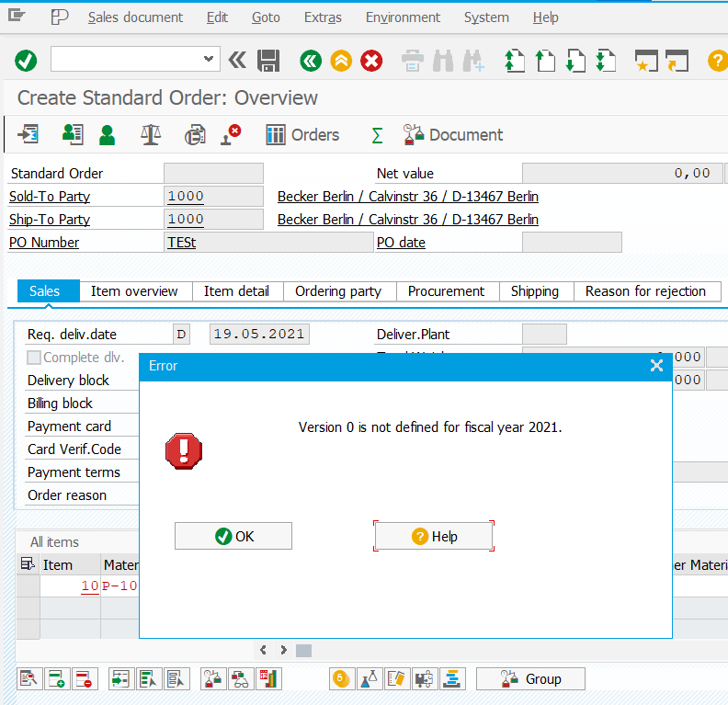Click the sigma Totals icon
This screenshot has height=705, width=728.
(x=377, y=135)
